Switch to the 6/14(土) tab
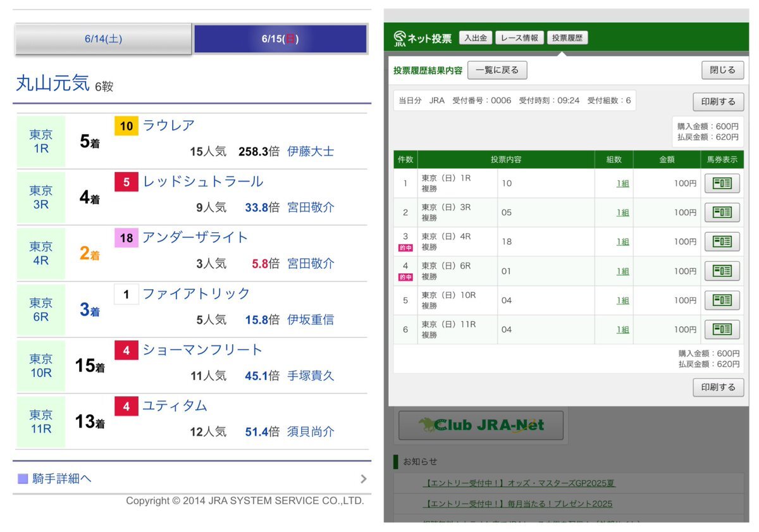The image size is (759, 532). point(103,39)
